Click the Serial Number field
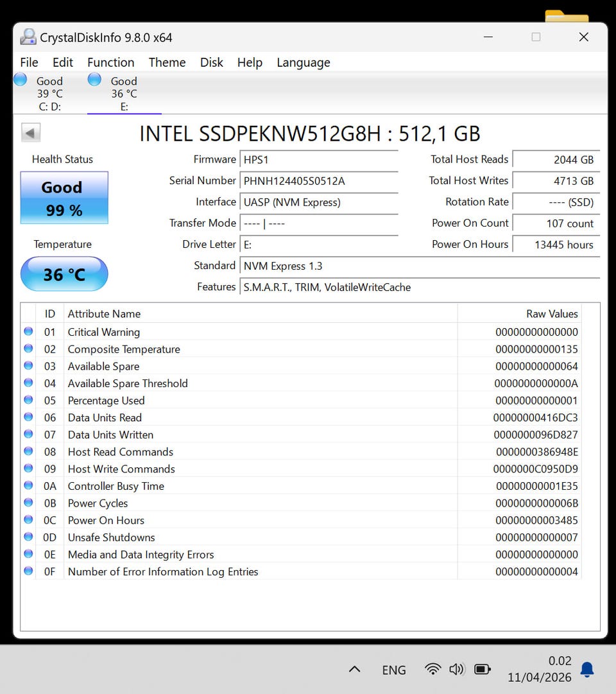This screenshot has height=694, width=616. (x=318, y=181)
